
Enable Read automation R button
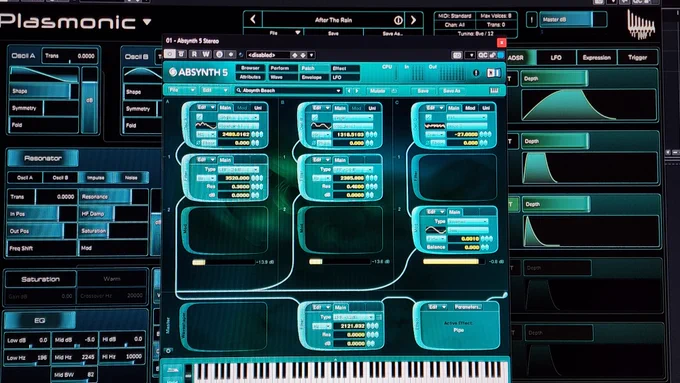point(194,54)
